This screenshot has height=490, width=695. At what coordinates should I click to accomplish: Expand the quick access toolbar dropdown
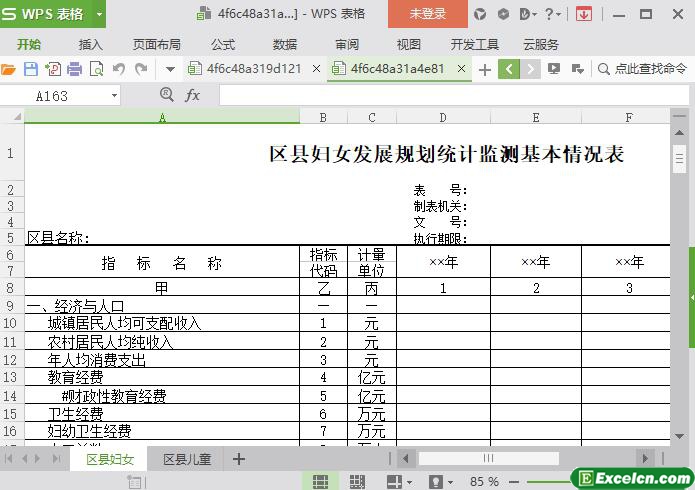pos(169,69)
